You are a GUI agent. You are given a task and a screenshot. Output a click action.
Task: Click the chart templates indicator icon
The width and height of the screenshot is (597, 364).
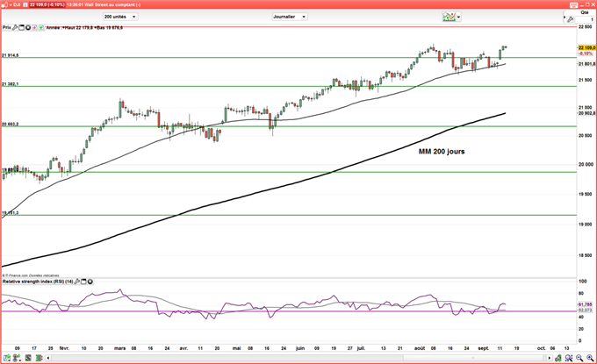click(449, 17)
